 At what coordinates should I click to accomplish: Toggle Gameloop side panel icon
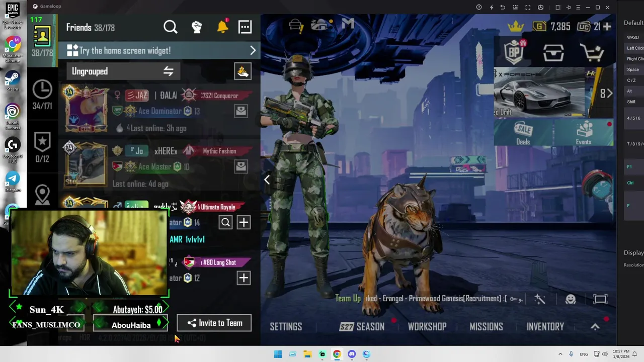(x=557, y=7)
